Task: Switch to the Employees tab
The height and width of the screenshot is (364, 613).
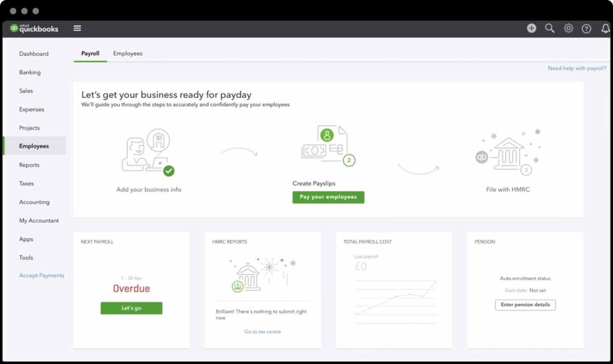Action: point(128,53)
